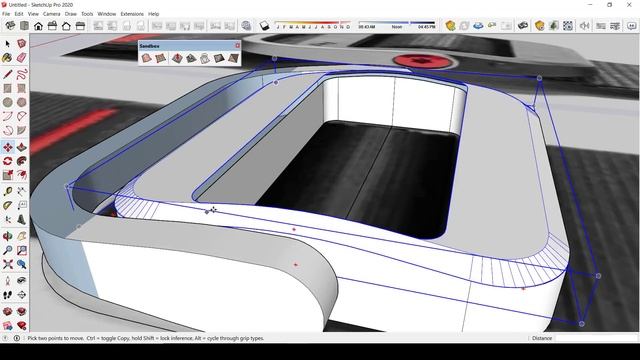Select the 2-point Arc tool
This screenshot has height=360, width=640.
point(22,116)
